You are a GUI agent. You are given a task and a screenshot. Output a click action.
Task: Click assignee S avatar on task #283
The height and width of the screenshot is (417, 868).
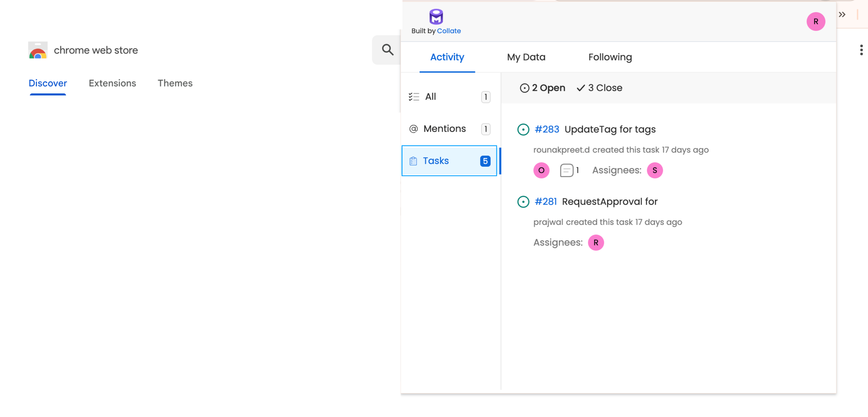[x=654, y=170]
